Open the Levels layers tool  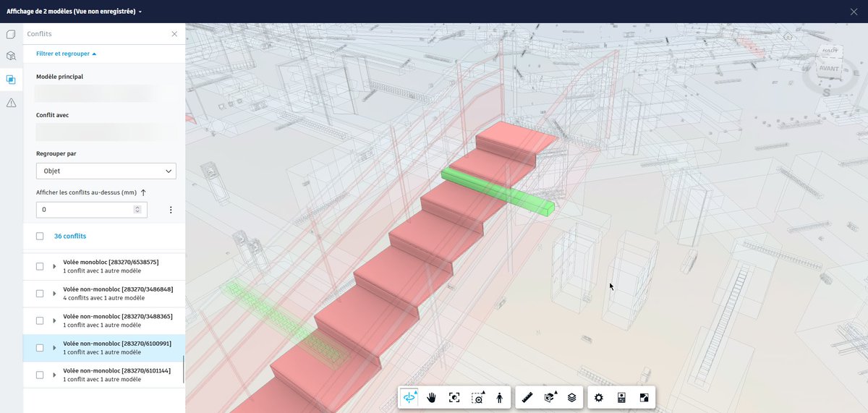coord(572,397)
